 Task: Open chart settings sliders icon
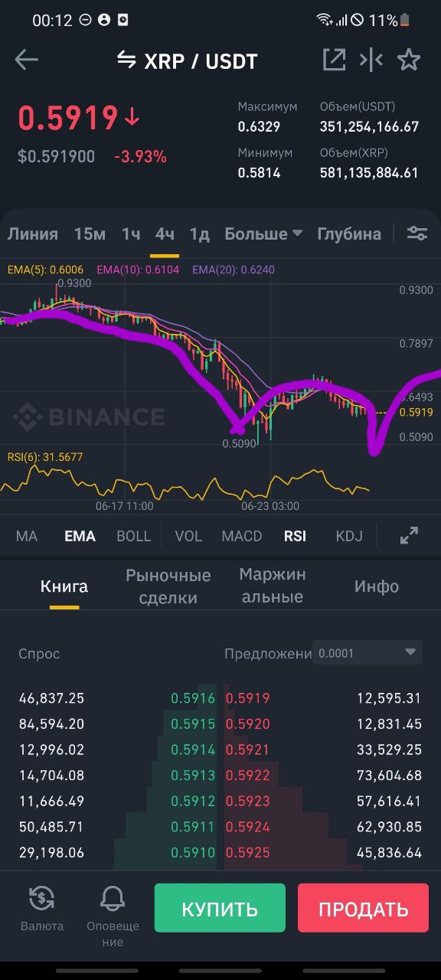417,234
